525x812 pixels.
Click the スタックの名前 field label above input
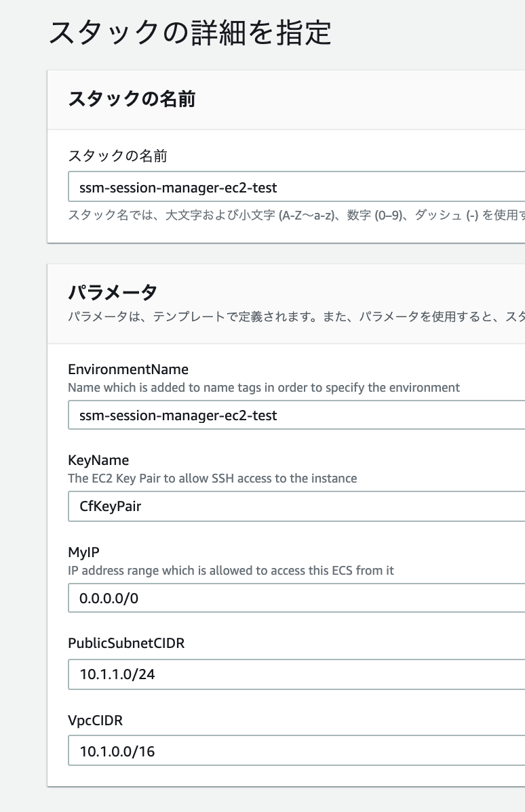click(117, 155)
